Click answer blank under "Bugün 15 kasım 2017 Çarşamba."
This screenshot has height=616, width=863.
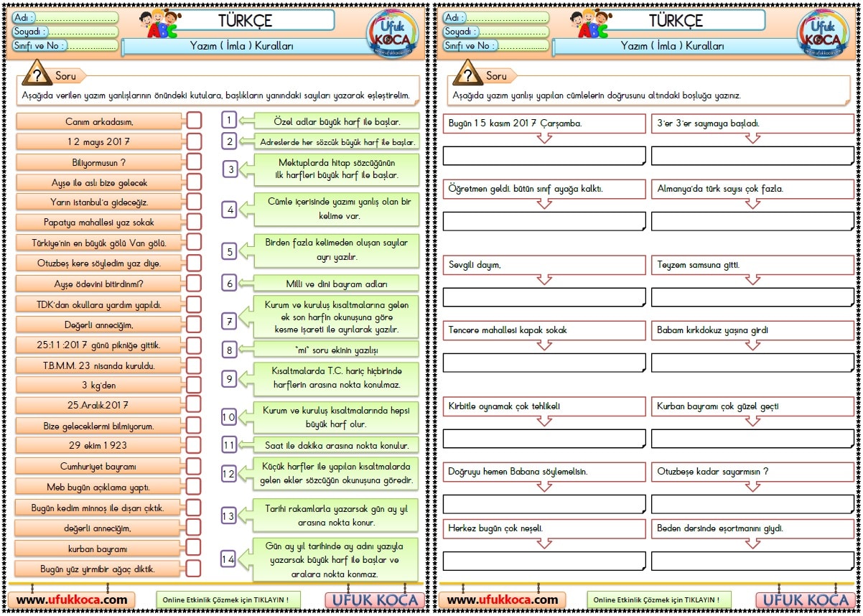(x=544, y=155)
